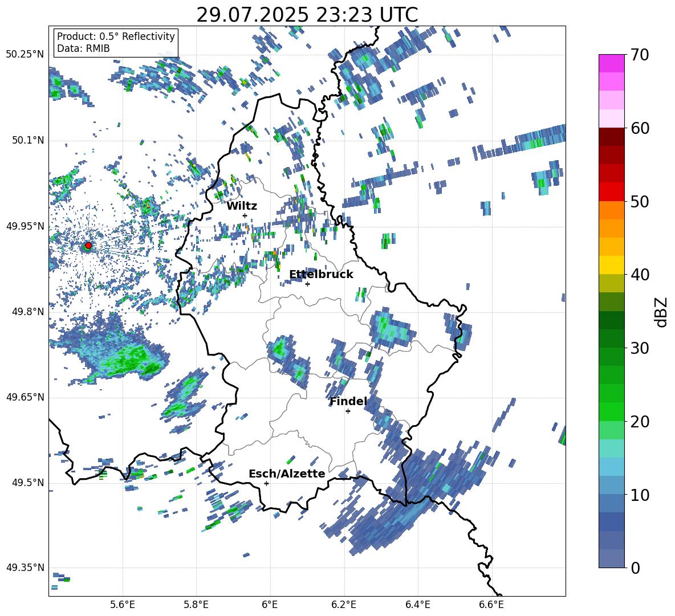Image resolution: width=675 pixels, height=616 pixels.
Task: Click the Ettelbruck city label
Action: tap(321, 274)
